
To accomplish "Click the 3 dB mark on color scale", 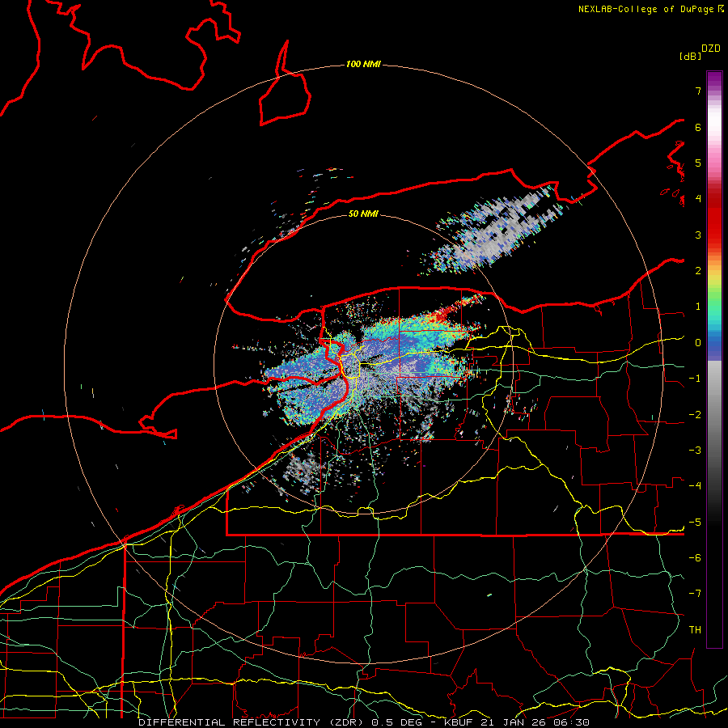I will [698, 235].
